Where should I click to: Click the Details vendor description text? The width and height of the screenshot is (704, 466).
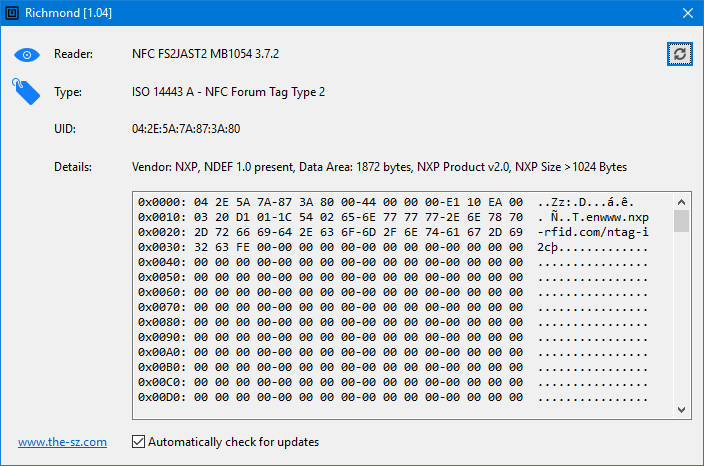coord(379,167)
